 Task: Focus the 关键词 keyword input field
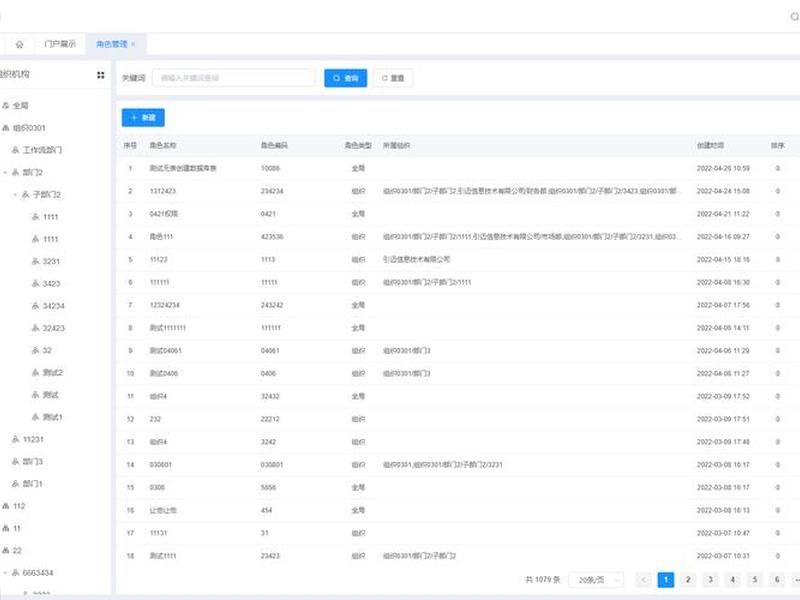[x=233, y=78]
